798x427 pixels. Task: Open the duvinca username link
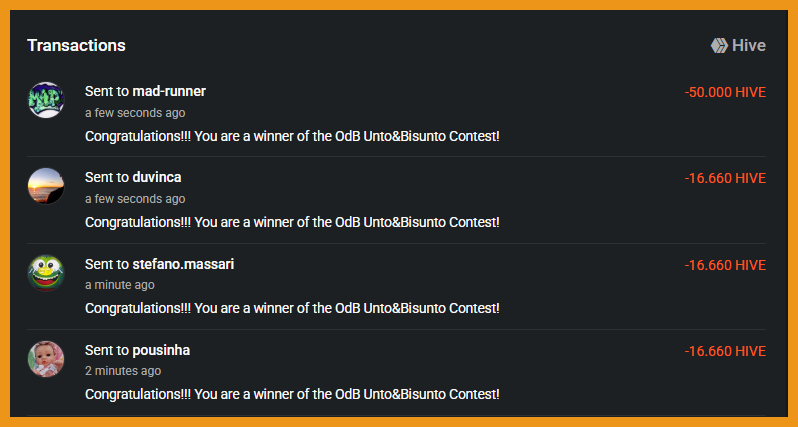[157, 178]
